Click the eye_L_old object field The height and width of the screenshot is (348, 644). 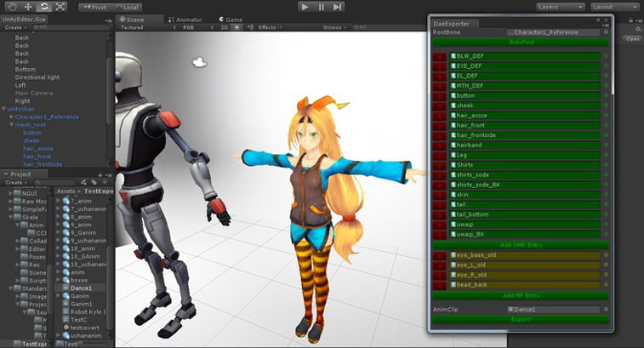pyautogui.click(x=525, y=265)
